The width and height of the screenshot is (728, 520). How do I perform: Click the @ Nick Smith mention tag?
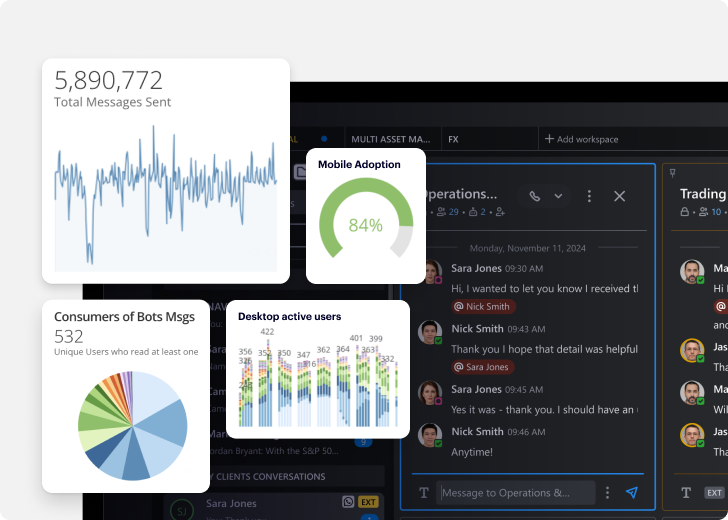coord(483,307)
